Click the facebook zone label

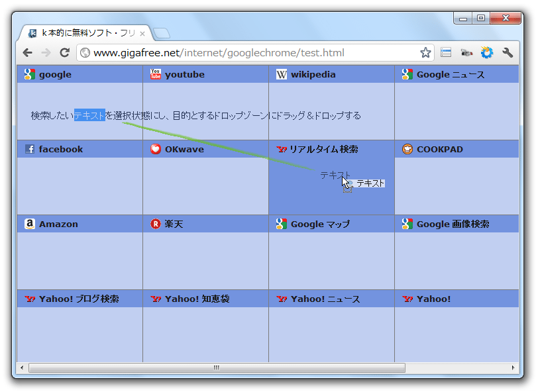pyautogui.click(x=61, y=149)
